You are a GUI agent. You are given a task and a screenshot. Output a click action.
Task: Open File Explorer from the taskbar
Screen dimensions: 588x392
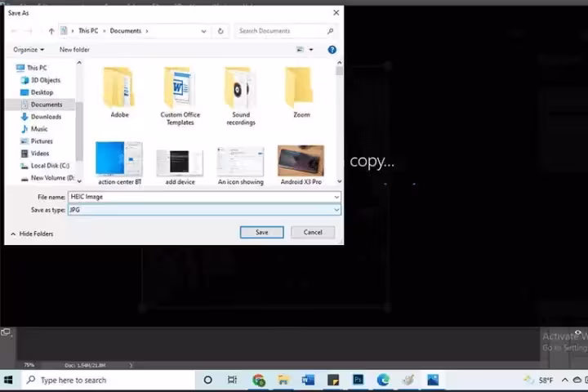pos(283,381)
